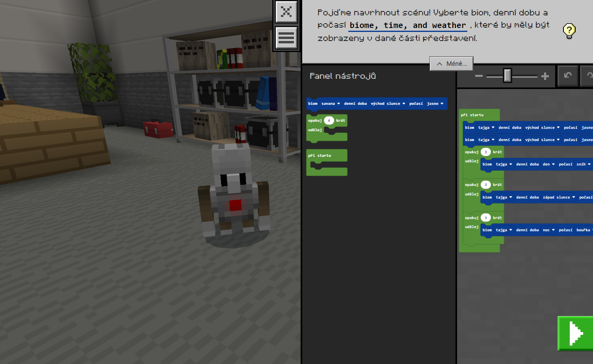Open the východ slunce dropdown in second workspace block

pos(542,140)
